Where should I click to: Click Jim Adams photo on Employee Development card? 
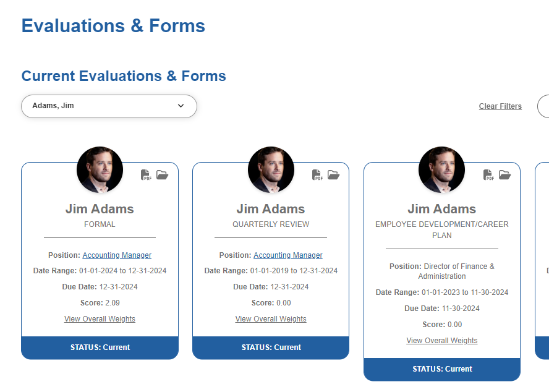tap(442, 170)
